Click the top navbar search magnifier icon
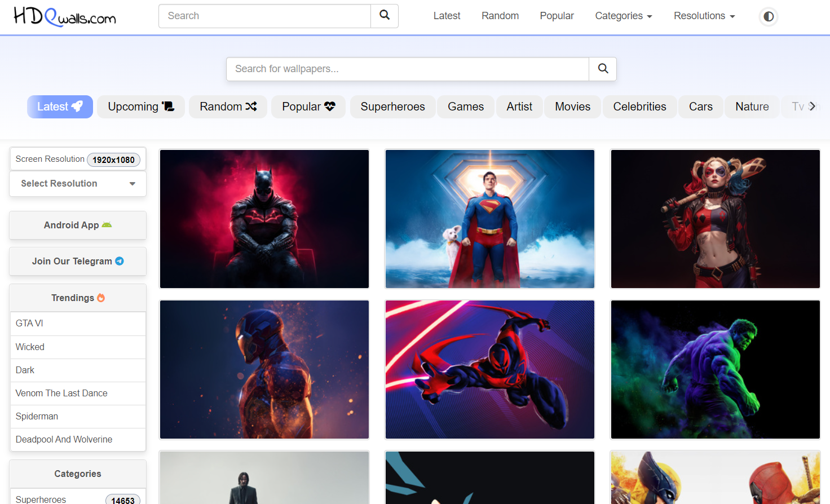This screenshot has width=830, height=504. click(385, 16)
